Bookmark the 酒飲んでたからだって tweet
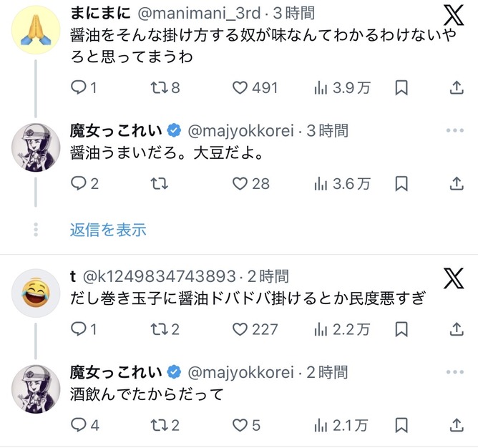This screenshot has width=478, height=448. tap(402, 425)
